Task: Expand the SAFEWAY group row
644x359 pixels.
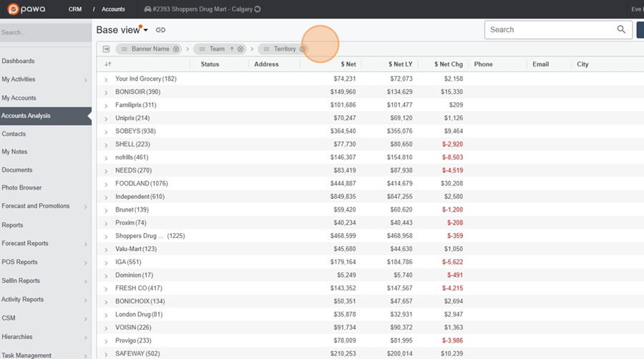Action: [x=106, y=355]
